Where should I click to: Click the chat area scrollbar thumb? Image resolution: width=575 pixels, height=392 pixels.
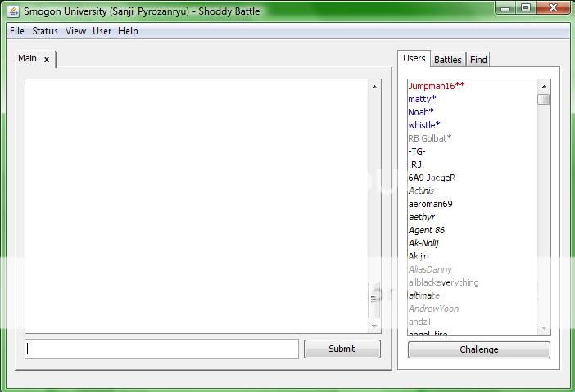click(374, 300)
